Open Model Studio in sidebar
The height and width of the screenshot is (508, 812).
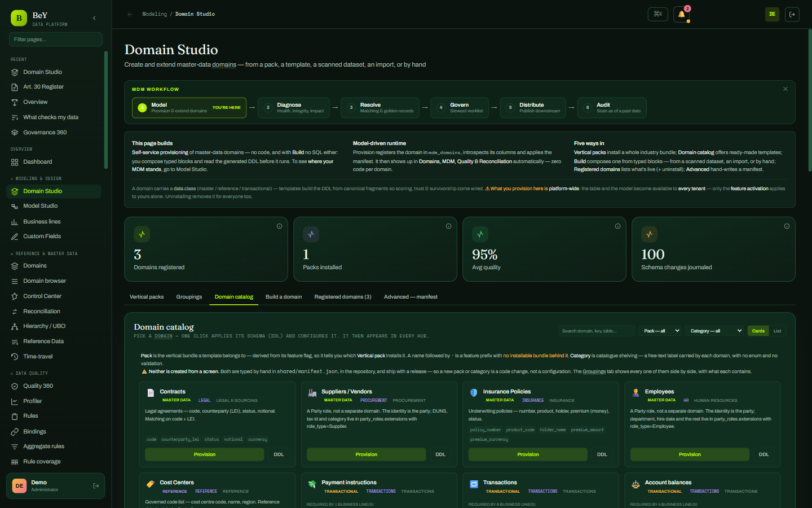tap(54, 206)
